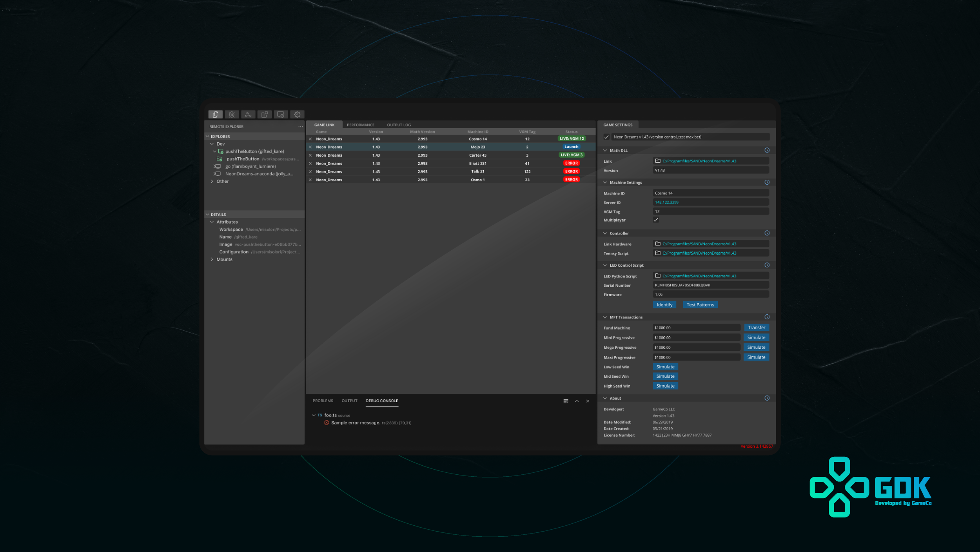The image size is (980, 552).
Task: Open the Explorer files view in toolbar
Action: (216, 115)
